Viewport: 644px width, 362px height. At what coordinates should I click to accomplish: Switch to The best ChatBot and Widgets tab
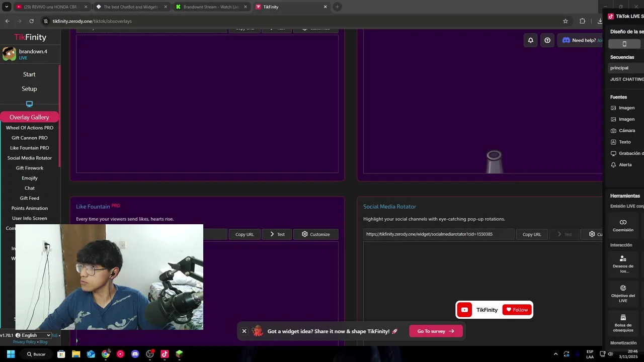pos(130,7)
